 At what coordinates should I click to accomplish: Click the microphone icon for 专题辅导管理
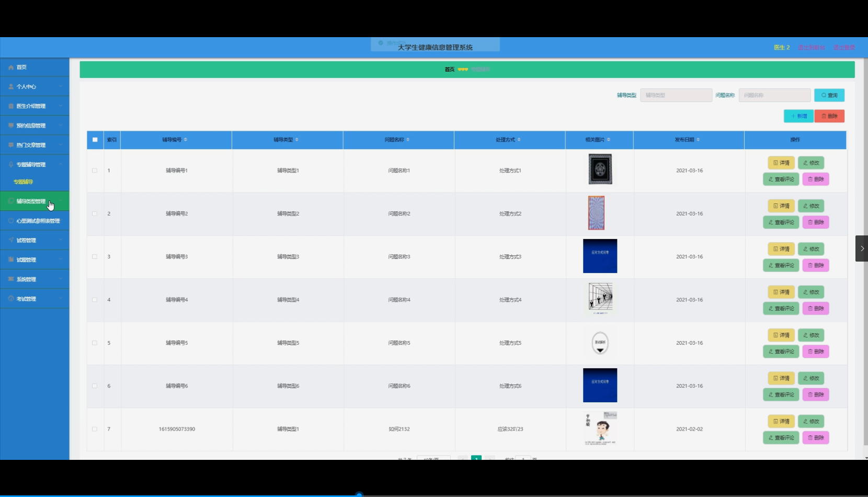11,164
